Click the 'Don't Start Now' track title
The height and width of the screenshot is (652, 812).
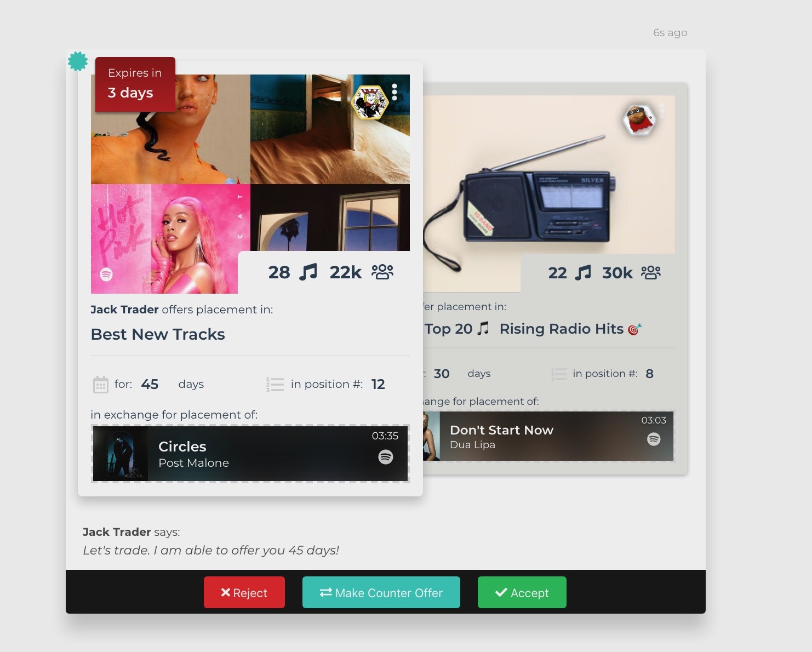tap(501, 430)
